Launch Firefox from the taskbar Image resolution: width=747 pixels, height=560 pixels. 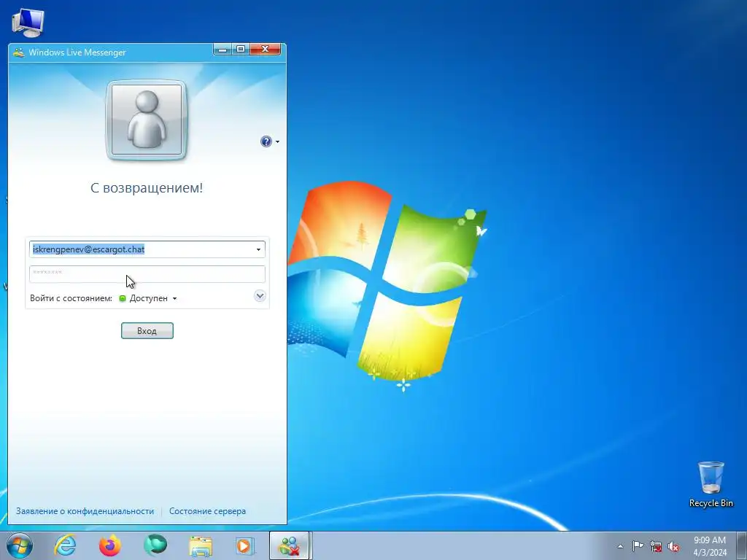(x=110, y=545)
